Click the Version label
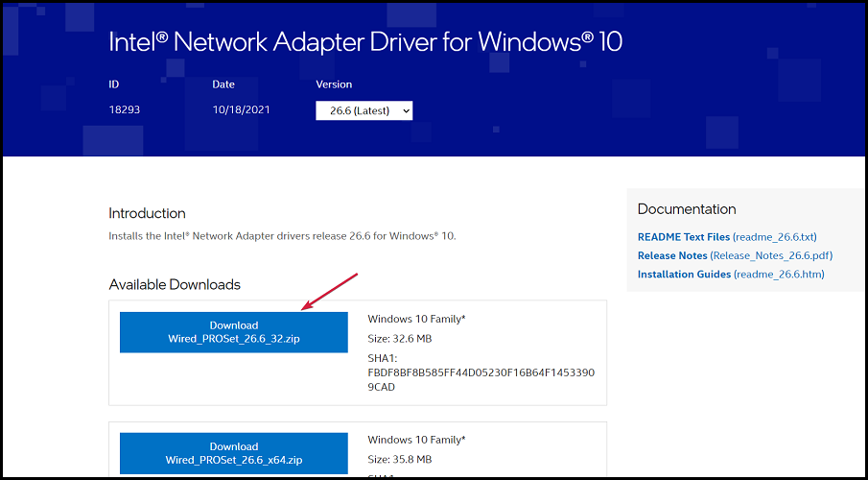Screen dimensions: 868x480 [x=334, y=84]
